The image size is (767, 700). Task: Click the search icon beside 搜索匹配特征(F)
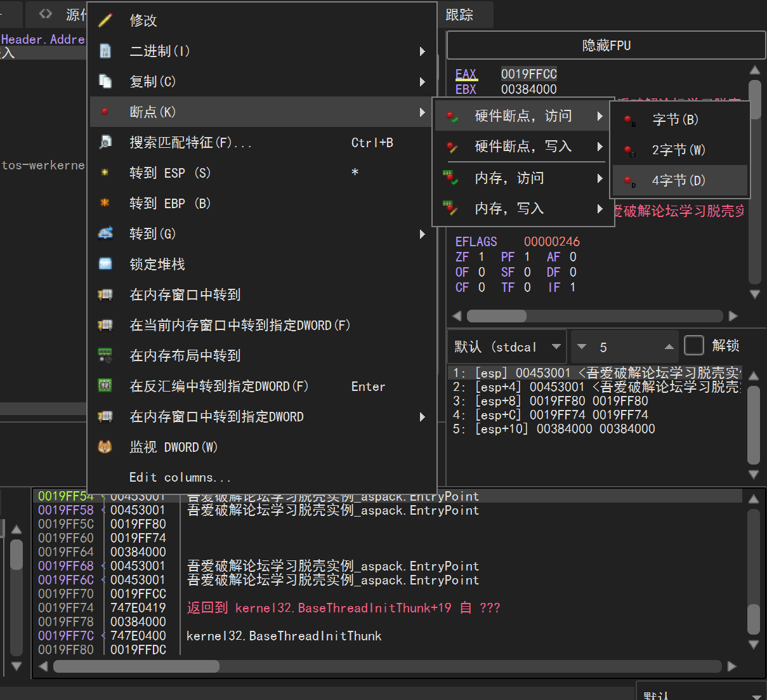click(x=105, y=142)
